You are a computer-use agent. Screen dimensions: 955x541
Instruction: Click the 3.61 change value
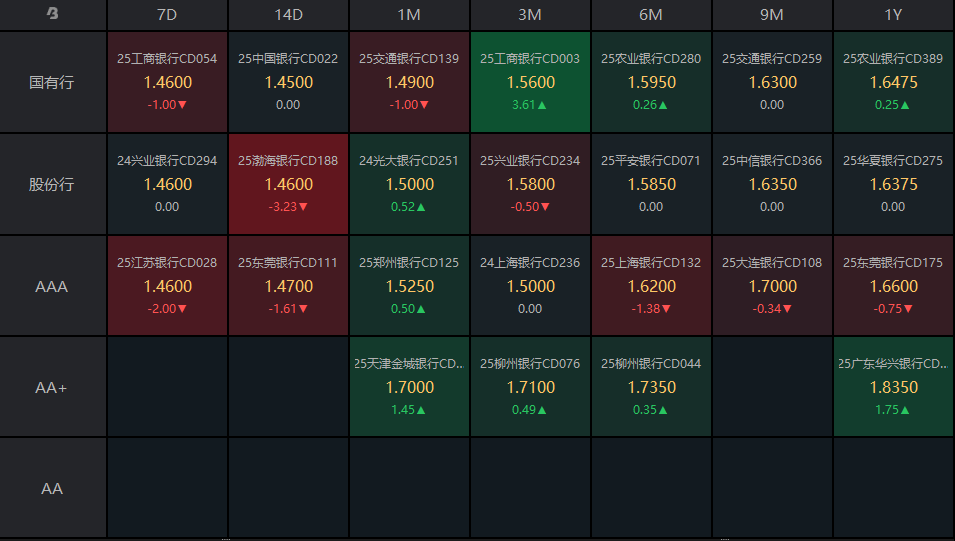529,105
